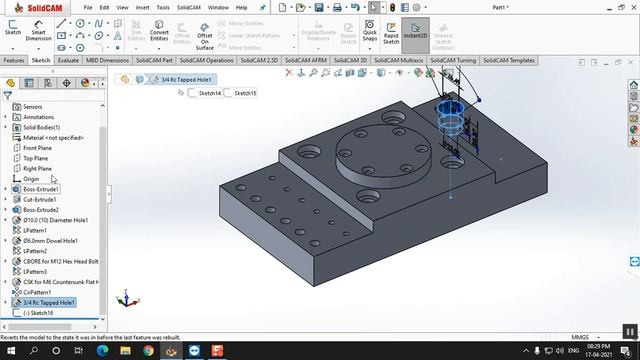Select the Smart Dimension tool
This screenshot has width=640, height=360.
[x=38, y=31]
